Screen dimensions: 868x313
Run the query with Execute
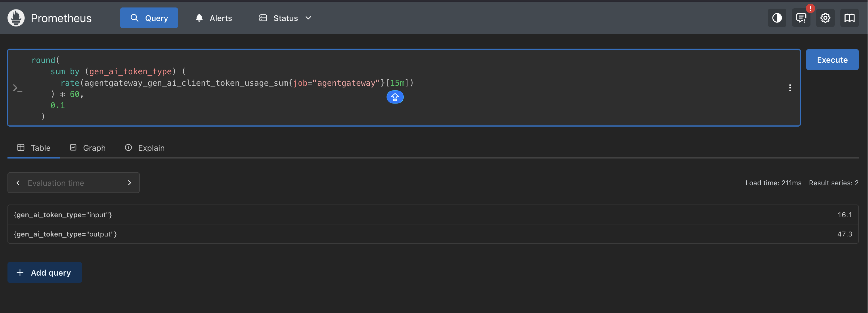click(x=832, y=60)
